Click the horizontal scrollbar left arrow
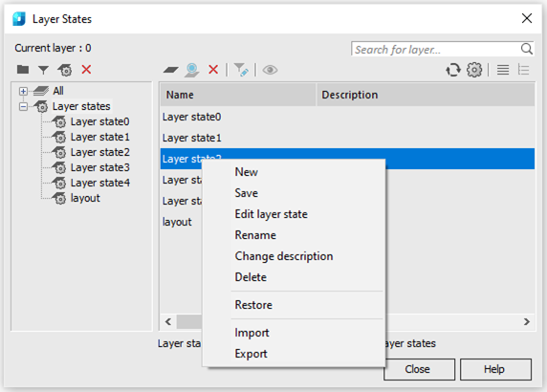Screen dimensions: 547x392 [168, 321]
